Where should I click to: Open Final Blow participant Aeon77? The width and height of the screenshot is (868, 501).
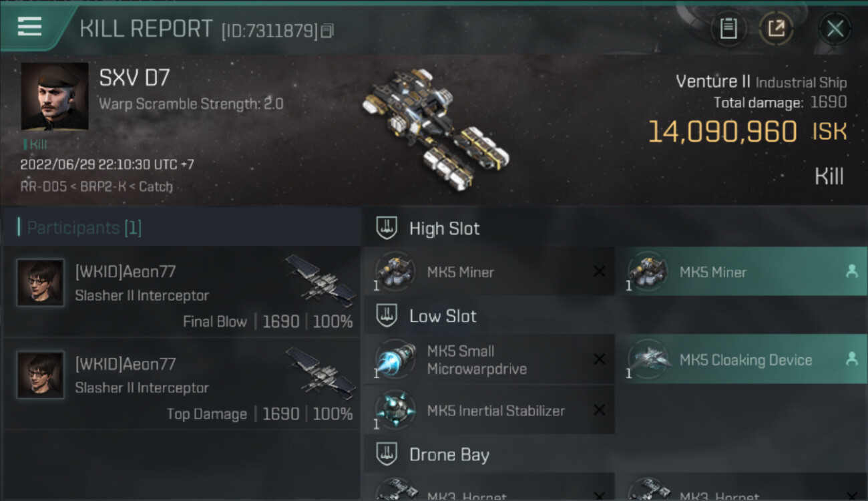coord(182,292)
